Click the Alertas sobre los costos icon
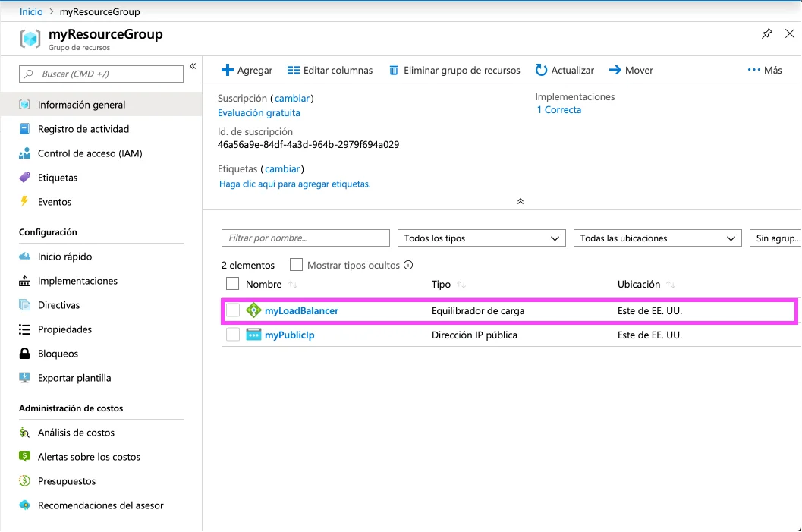This screenshot has width=802, height=532. (x=24, y=456)
